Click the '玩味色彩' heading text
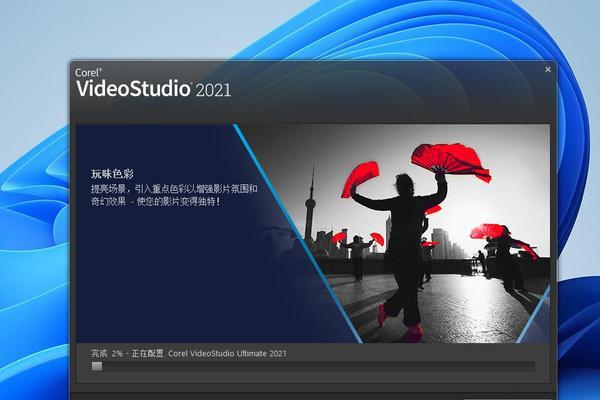Viewport: 600px width, 400px height. tap(112, 174)
